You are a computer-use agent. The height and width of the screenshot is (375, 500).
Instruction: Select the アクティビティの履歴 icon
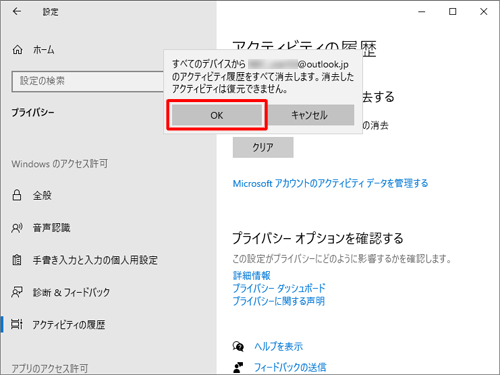click(17, 324)
